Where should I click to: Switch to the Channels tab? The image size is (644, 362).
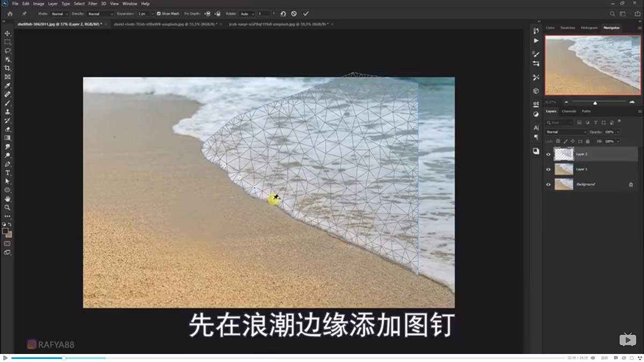[568, 111]
